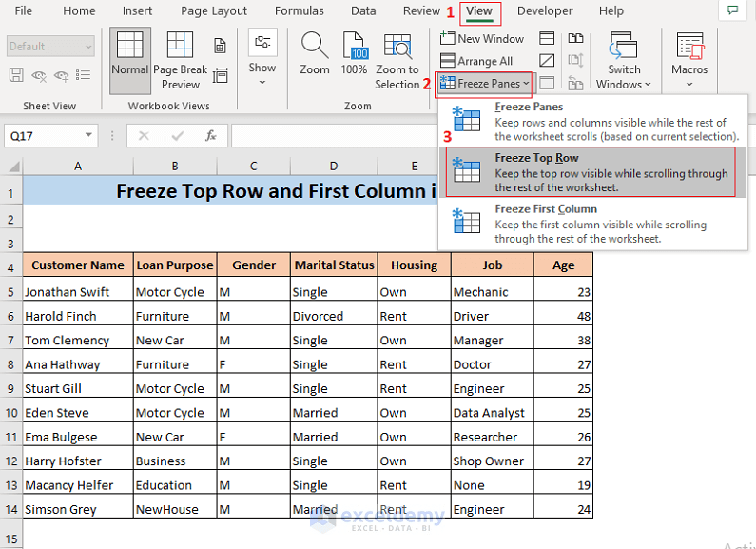Screen dimensions: 756x549
Task: Open the Review tab
Action: (421, 11)
